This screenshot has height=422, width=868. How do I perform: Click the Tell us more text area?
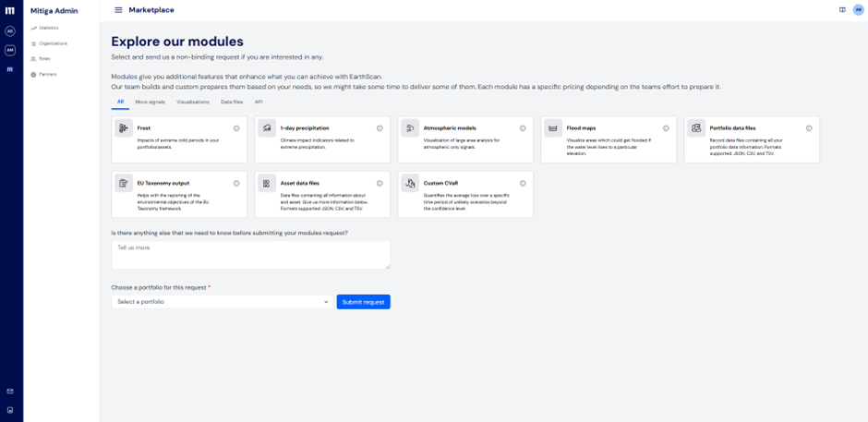coord(249,255)
